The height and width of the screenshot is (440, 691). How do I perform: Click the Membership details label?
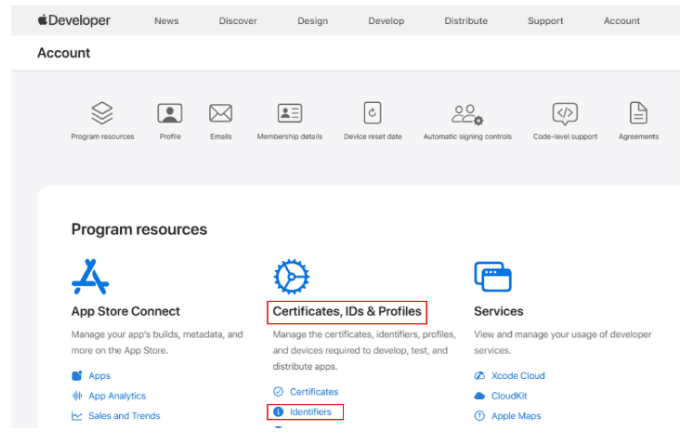(x=290, y=137)
